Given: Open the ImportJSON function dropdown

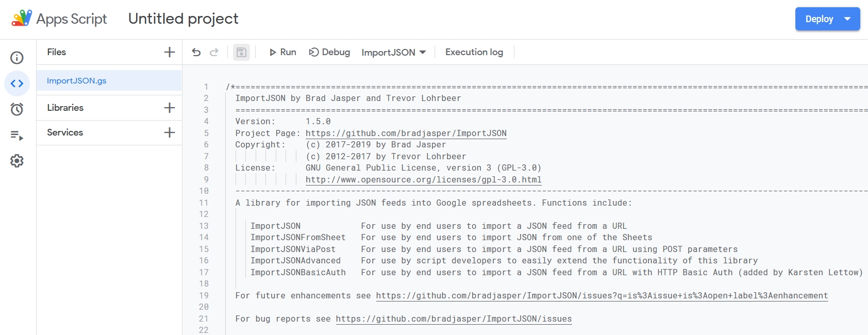Looking at the screenshot, I should (x=394, y=53).
